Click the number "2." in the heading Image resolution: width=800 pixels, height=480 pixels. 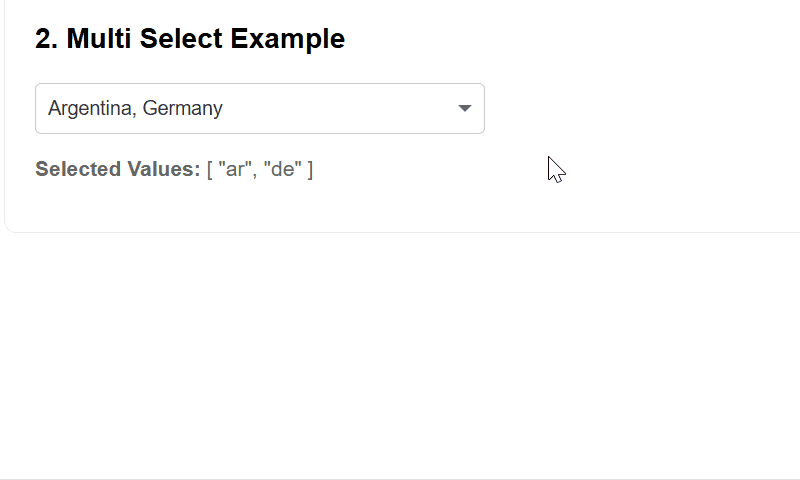coord(47,39)
